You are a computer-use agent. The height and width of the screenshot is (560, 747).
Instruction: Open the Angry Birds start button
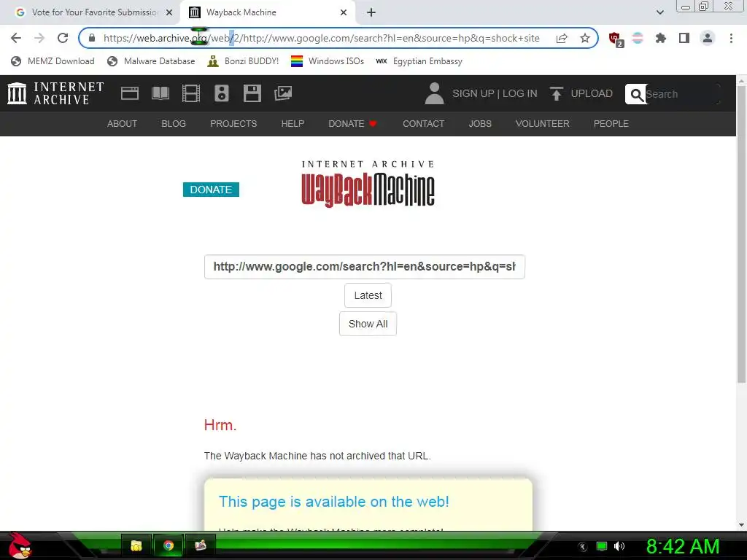pyautogui.click(x=19, y=545)
